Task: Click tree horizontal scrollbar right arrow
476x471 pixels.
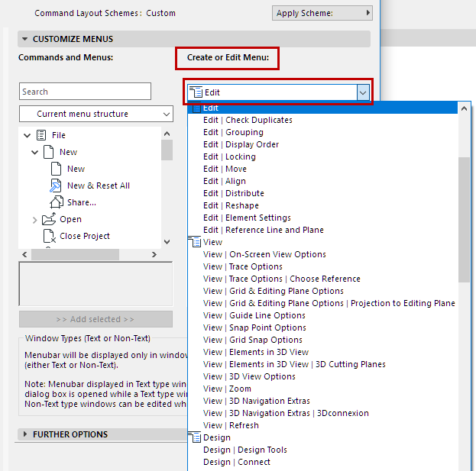Action: [154, 254]
